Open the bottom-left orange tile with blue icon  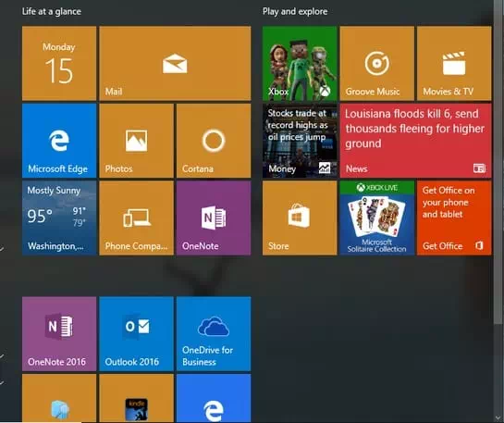[x=59, y=398]
